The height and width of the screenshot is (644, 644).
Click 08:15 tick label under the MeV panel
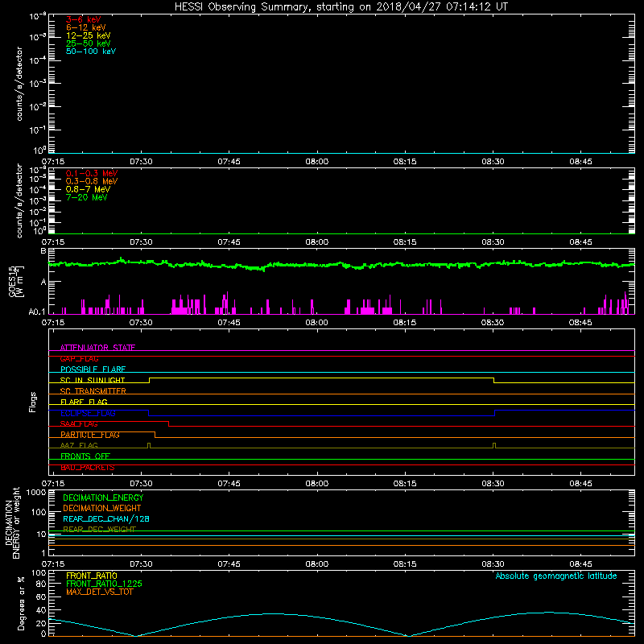click(405, 242)
